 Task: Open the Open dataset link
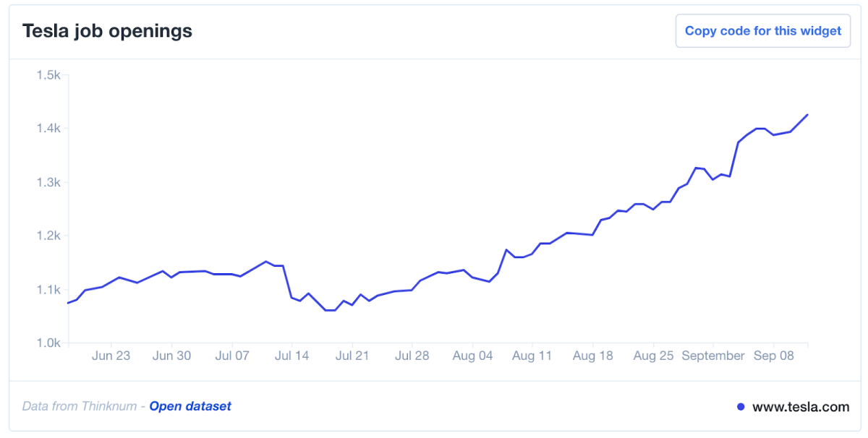(x=190, y=406)
